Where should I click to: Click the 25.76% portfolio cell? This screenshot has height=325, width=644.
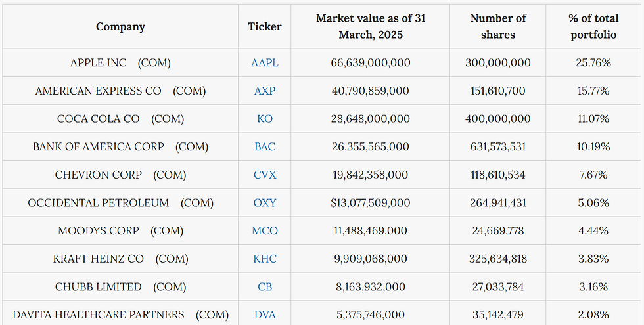point(593,63)
